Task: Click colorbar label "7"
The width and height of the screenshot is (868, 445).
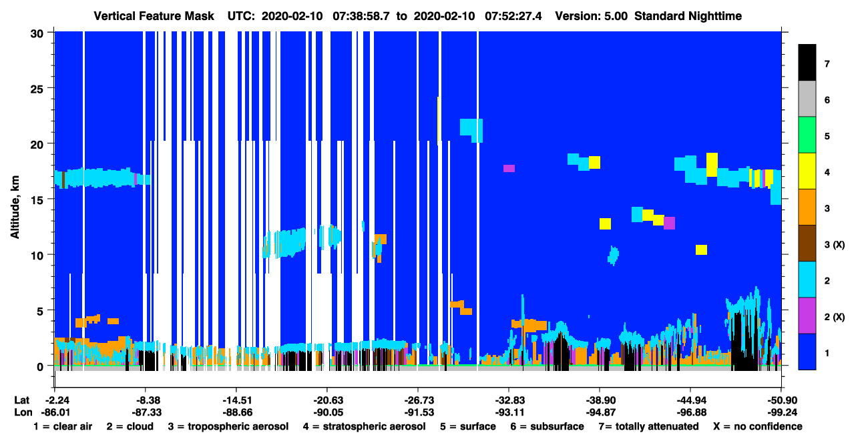Action: [x=827, y=64]
